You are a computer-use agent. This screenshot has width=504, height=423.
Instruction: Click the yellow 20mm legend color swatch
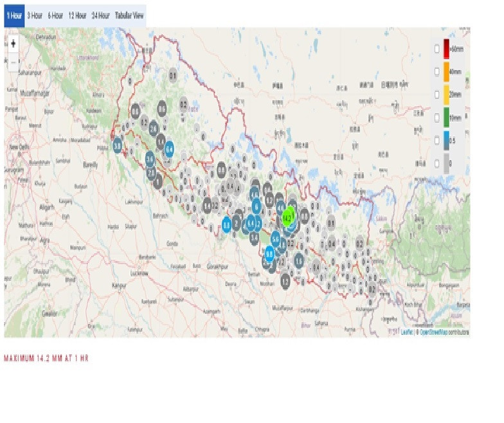coord(446,94)
